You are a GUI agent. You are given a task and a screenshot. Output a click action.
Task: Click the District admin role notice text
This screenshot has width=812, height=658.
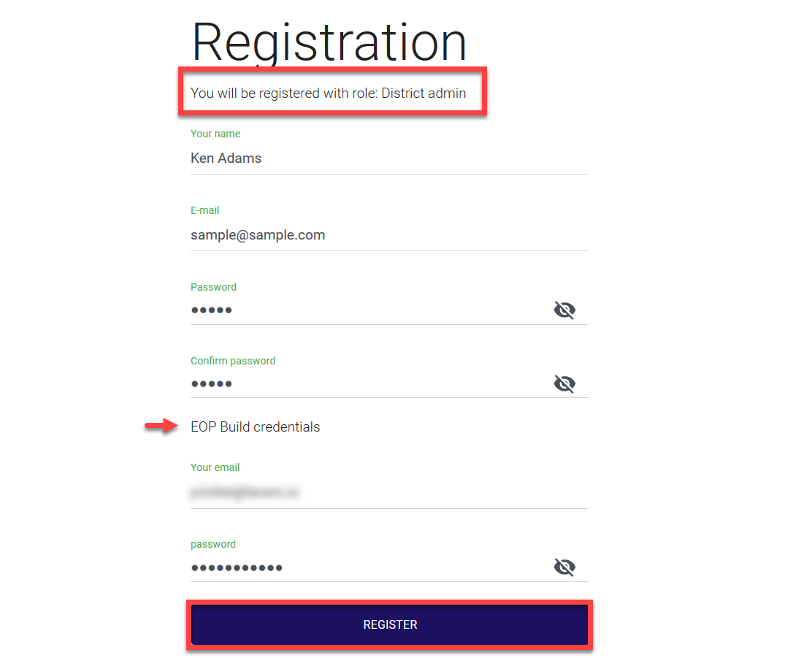coord(328,93)
